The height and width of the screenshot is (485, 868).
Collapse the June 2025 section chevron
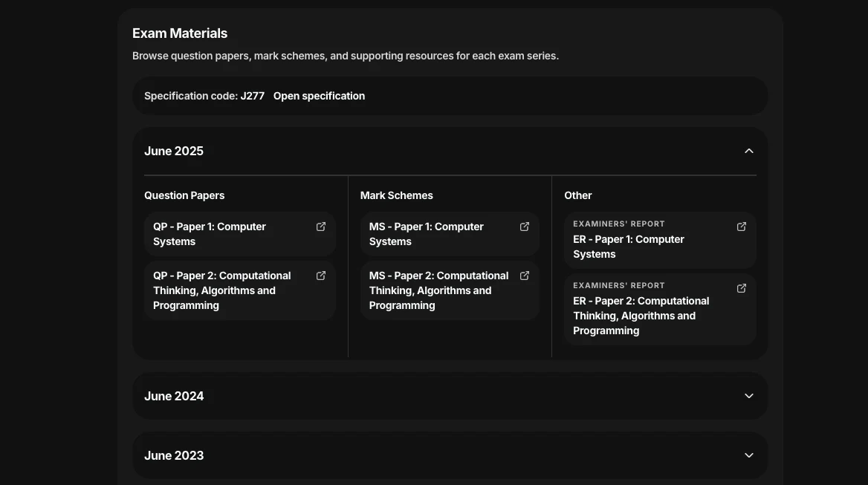pyautogui.click(x=749, y=151)
